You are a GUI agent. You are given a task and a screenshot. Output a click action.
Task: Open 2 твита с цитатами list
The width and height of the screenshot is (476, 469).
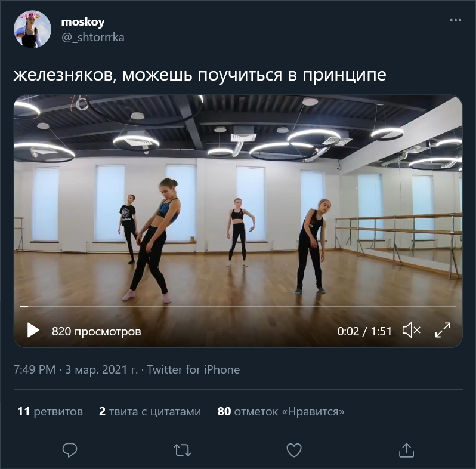pyautogui.click(x=150, y=411)
